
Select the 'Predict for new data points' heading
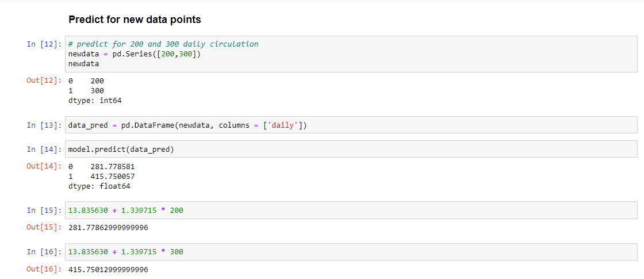pos(135,20)
